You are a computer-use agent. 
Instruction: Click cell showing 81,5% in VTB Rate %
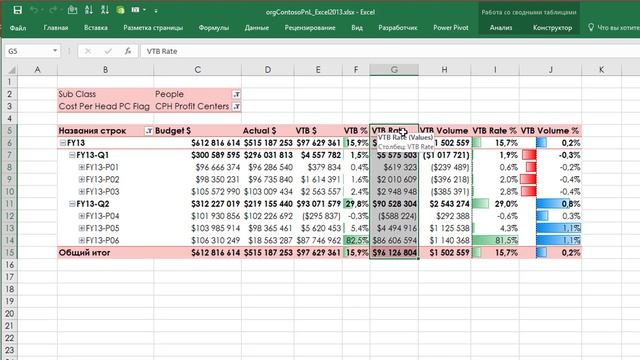point(495,240)
